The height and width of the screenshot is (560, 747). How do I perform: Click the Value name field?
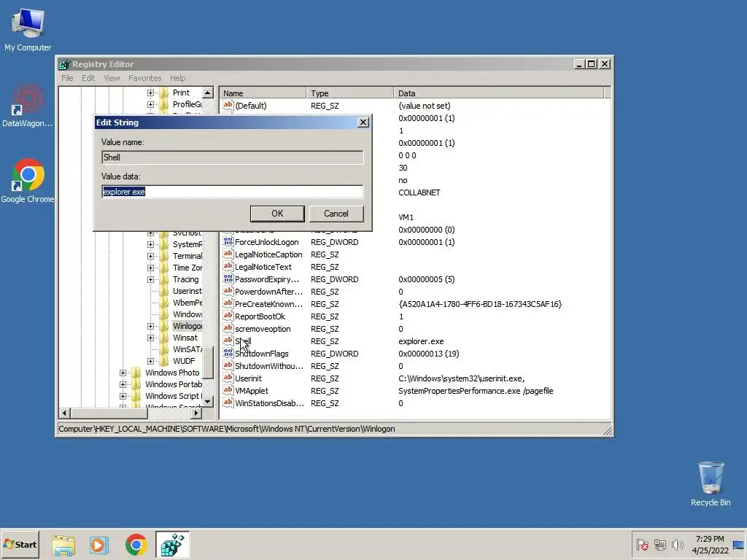233,157
